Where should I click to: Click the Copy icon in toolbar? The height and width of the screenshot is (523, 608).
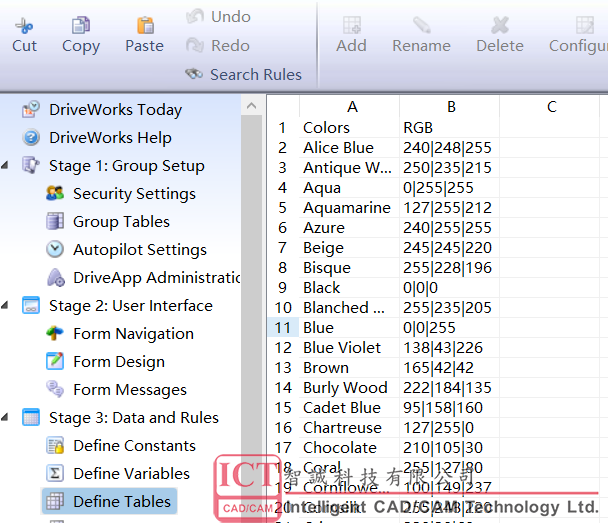pyautogui.click(x=81, y=26)
